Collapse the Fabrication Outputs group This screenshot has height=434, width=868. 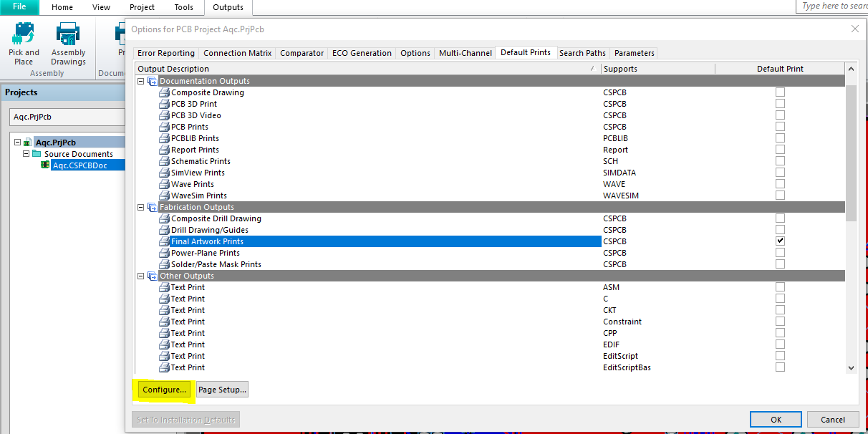point(141,207)
